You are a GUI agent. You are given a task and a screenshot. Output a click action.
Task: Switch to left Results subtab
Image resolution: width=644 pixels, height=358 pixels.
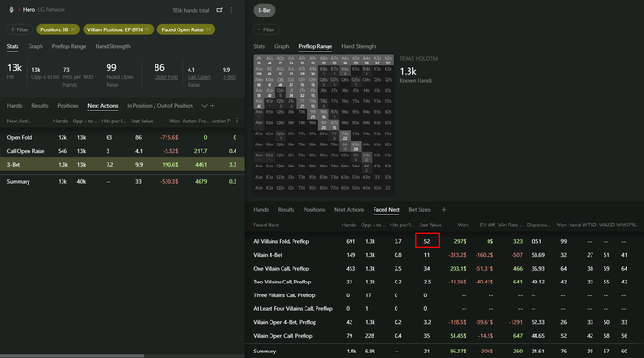tap(40, 106)
